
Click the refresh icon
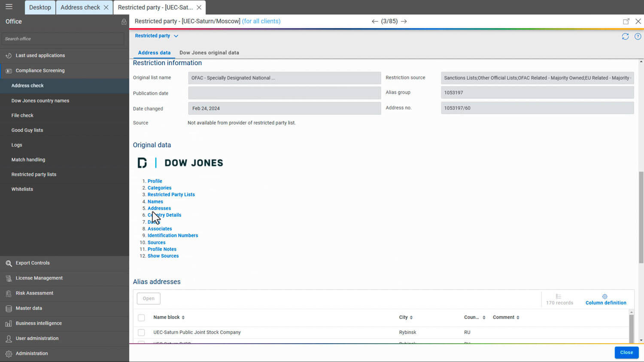point(625,36)
